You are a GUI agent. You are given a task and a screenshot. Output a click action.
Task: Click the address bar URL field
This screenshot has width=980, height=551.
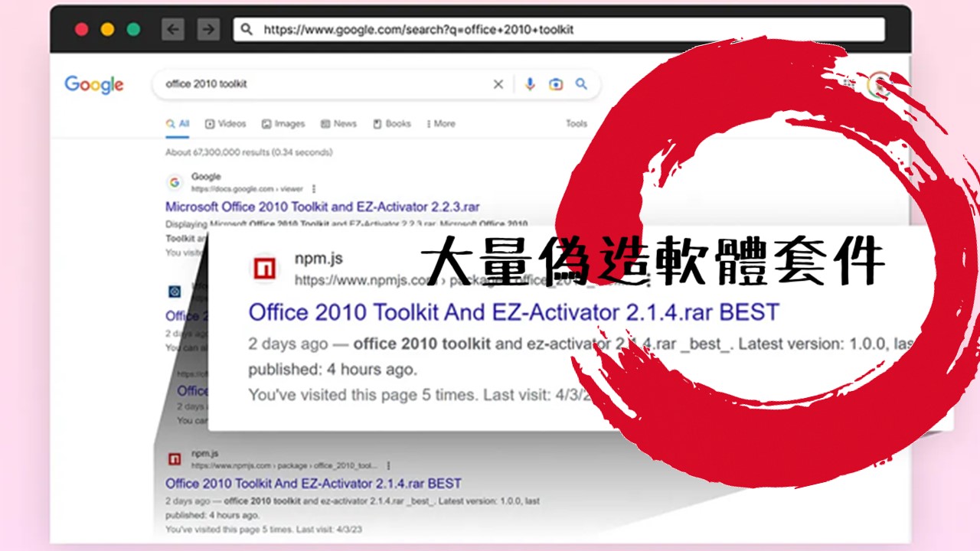click(x=559, y=30)
